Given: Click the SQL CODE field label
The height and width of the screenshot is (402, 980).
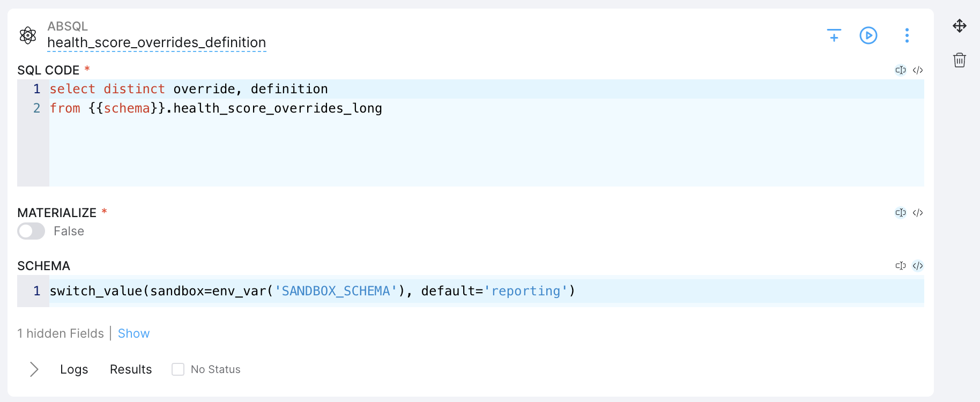Looking at the screenshot, I should pyautogui.click(x=48, y=70).
